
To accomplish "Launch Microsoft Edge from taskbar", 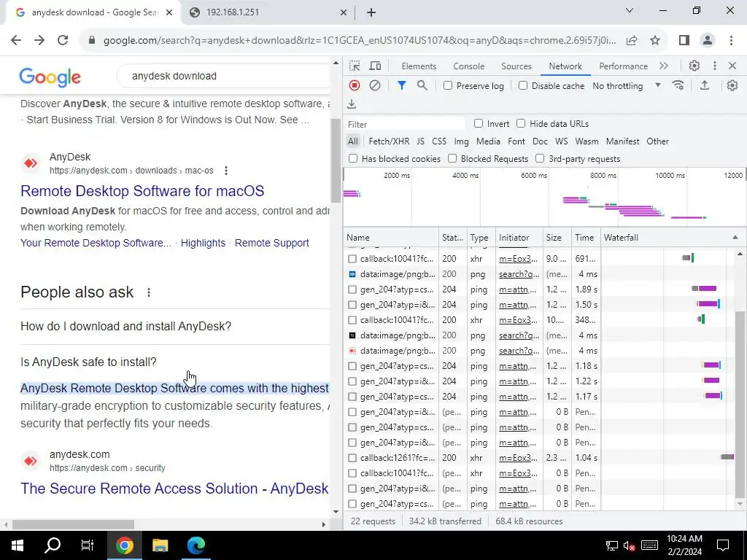I will point(196,545).
